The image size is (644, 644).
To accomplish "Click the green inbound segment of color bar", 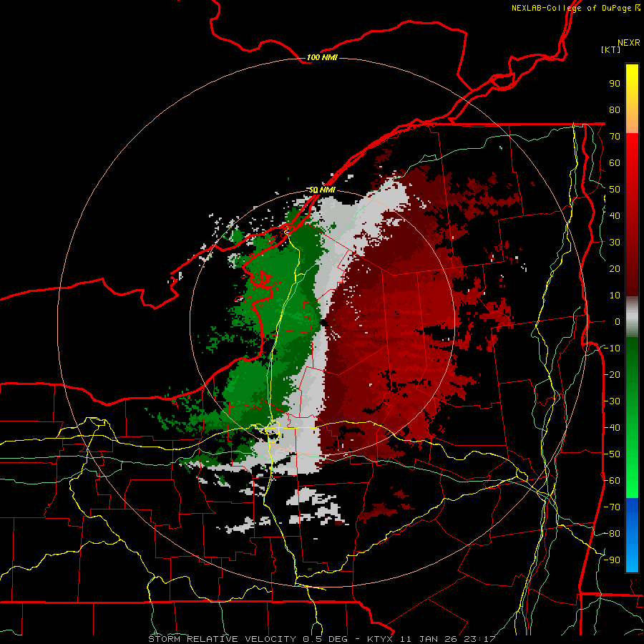I will click(x=632, y=418).
